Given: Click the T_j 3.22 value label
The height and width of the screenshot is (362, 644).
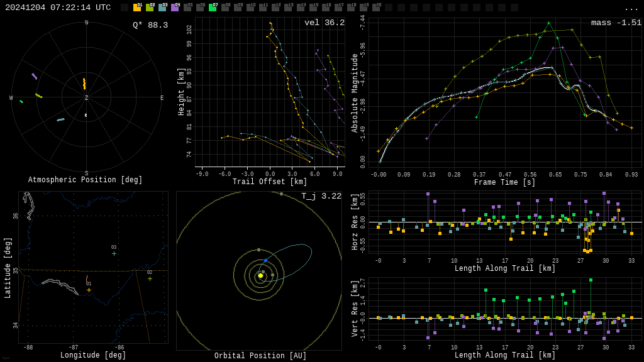Looking at the screenshot, I should [x=321, y=196].
